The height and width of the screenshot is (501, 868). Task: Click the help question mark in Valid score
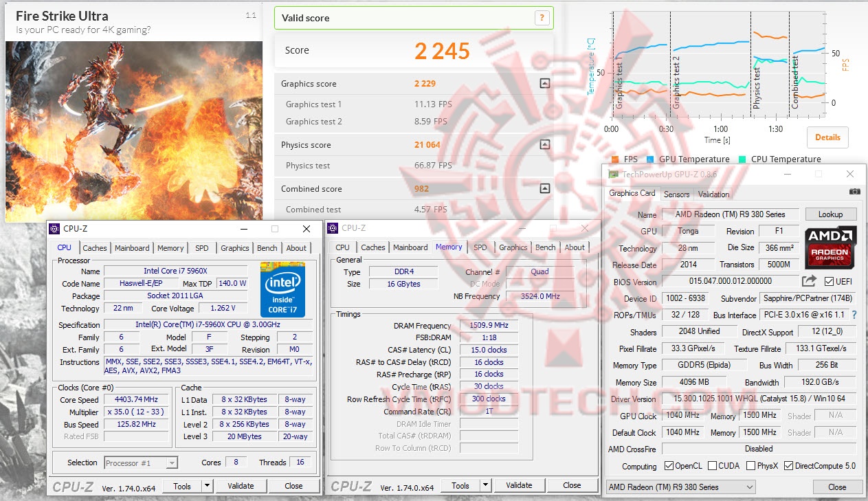point(542,19)
